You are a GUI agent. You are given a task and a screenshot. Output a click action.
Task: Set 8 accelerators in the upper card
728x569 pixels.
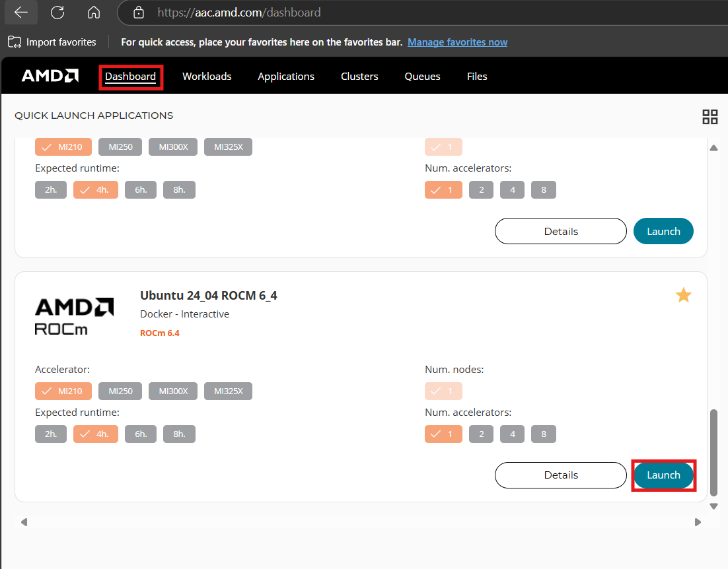(x=544, y=189)
